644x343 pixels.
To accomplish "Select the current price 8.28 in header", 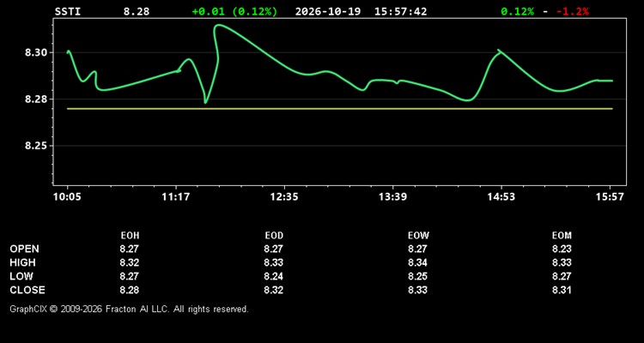I will pos(137,11).
